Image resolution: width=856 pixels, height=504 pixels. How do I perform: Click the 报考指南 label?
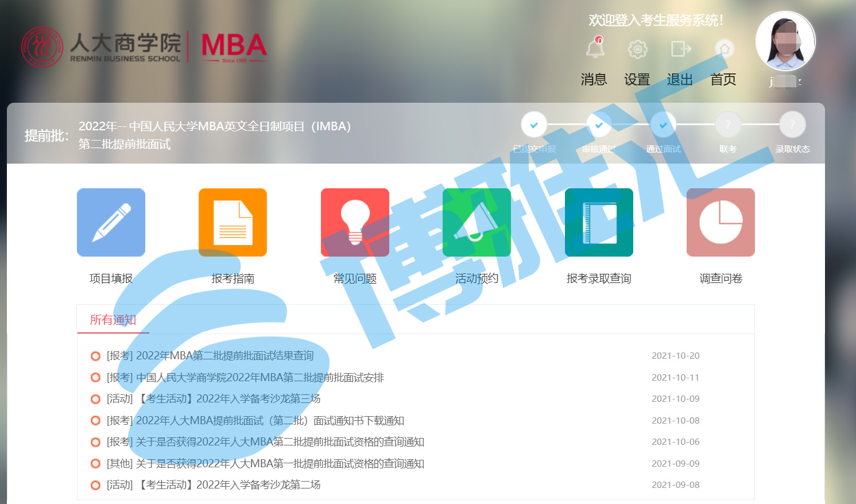[233, 278]
